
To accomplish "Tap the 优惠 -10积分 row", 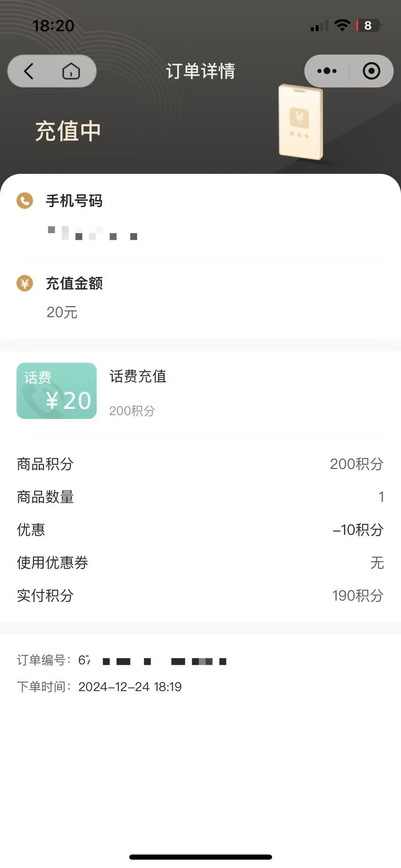I will click(x=200, y=530).
